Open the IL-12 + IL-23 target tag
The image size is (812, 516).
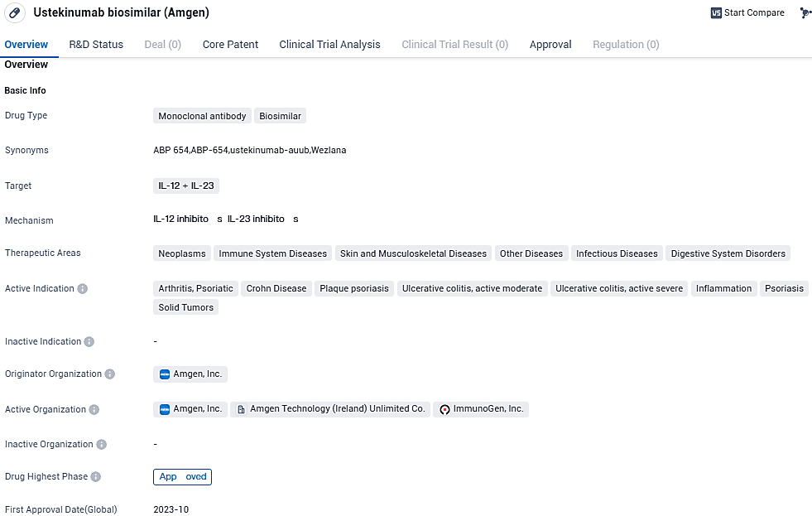[x=186, y=186]
